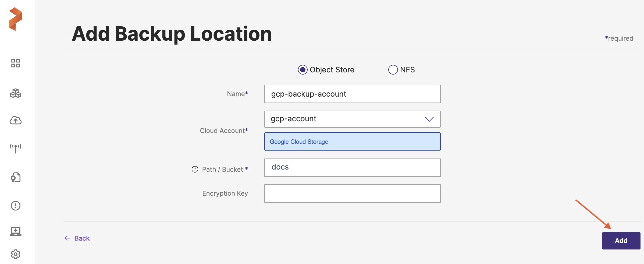Open the alerts exclamation icon

[16, 206]
